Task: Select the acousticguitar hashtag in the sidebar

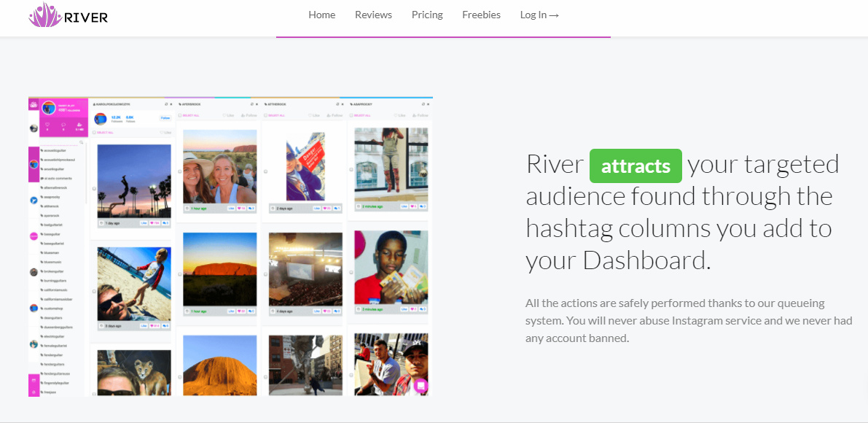Action: (x=56, y=152)
